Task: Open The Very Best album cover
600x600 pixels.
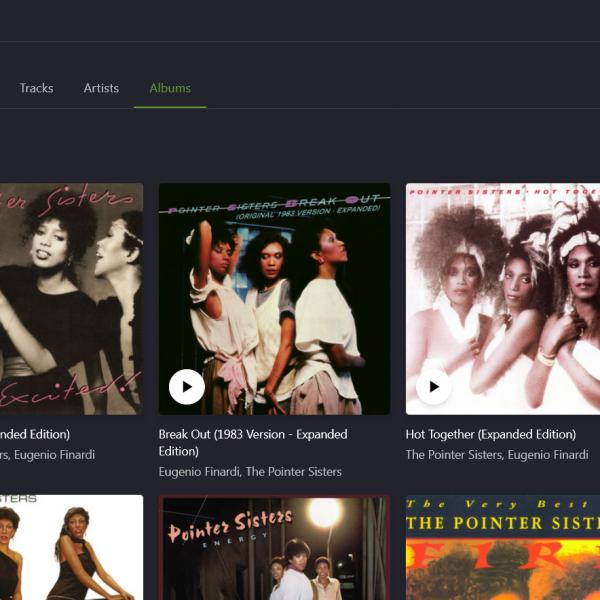Action: [503, 548]
